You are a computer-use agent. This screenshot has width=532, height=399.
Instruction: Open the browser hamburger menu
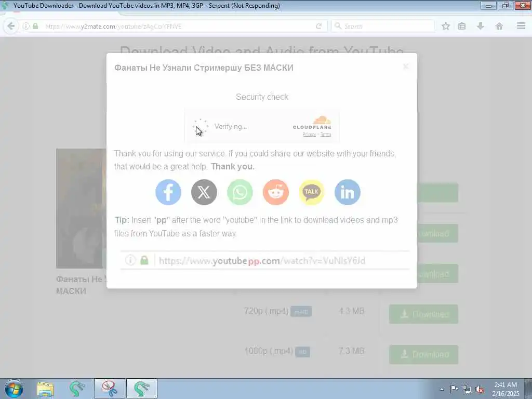coord(521,26)
